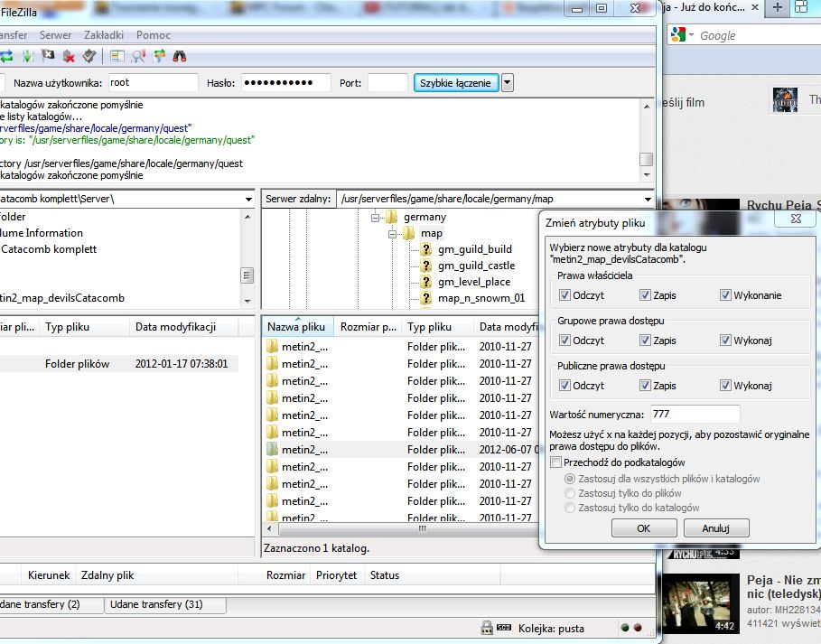Viewport: 821px width, 644px height.
Task: Sort by Nazwa pliku column header
Action: 296,327
